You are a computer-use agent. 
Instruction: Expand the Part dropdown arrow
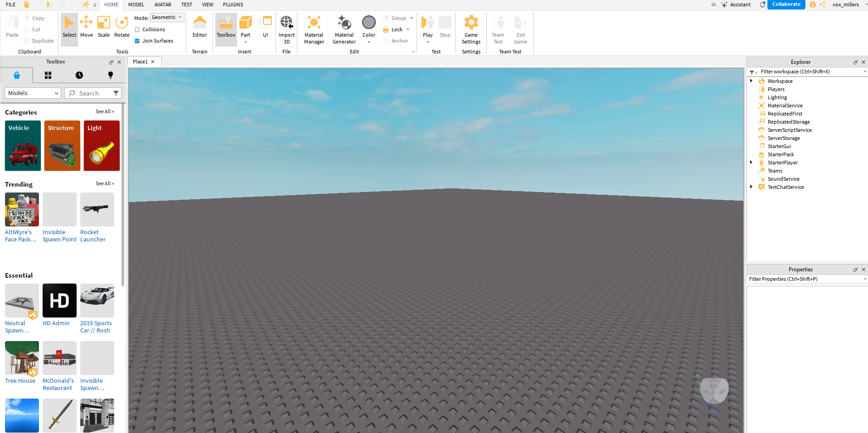point(246,42)
